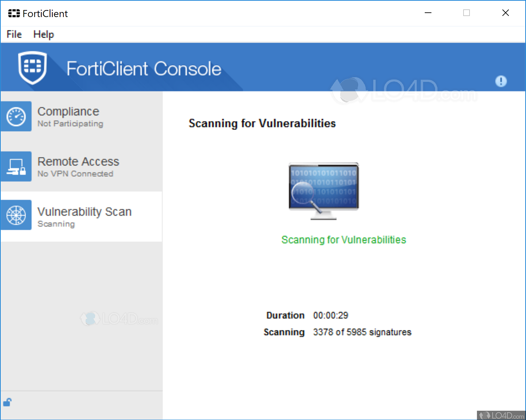Click the signatures scanned progress count
The height and width of the screenshot is (420, 526).
tap(362, 332)
